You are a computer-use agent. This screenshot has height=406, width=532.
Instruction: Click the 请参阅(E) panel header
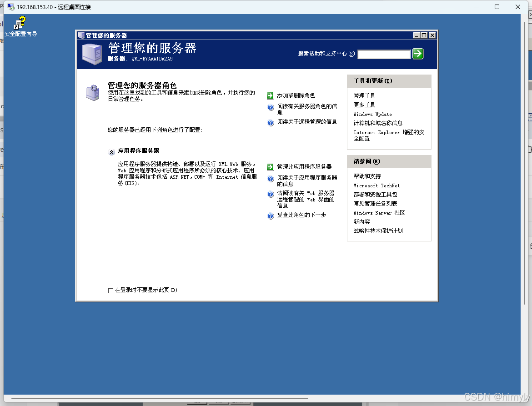(389, 161)
